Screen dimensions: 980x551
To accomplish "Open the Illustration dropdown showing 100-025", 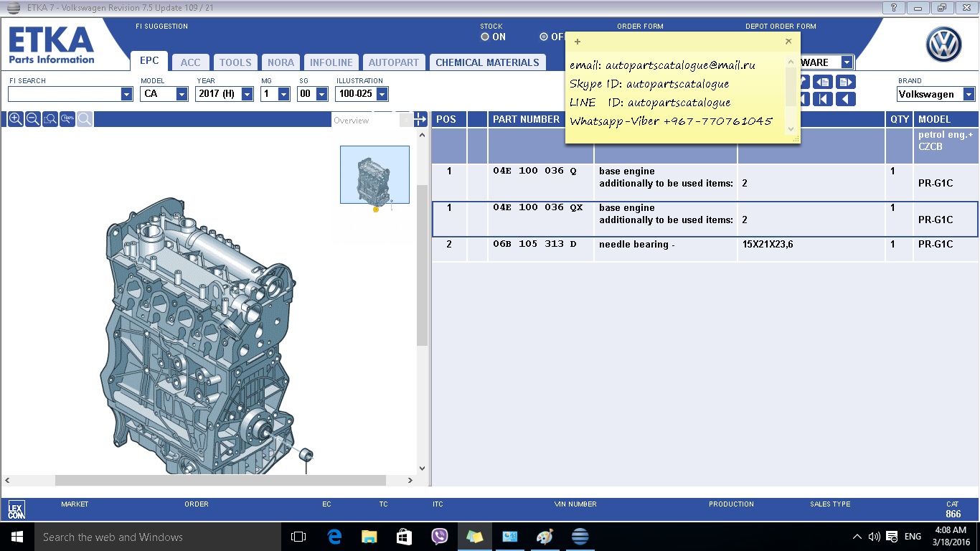I will tap(382, 94).
